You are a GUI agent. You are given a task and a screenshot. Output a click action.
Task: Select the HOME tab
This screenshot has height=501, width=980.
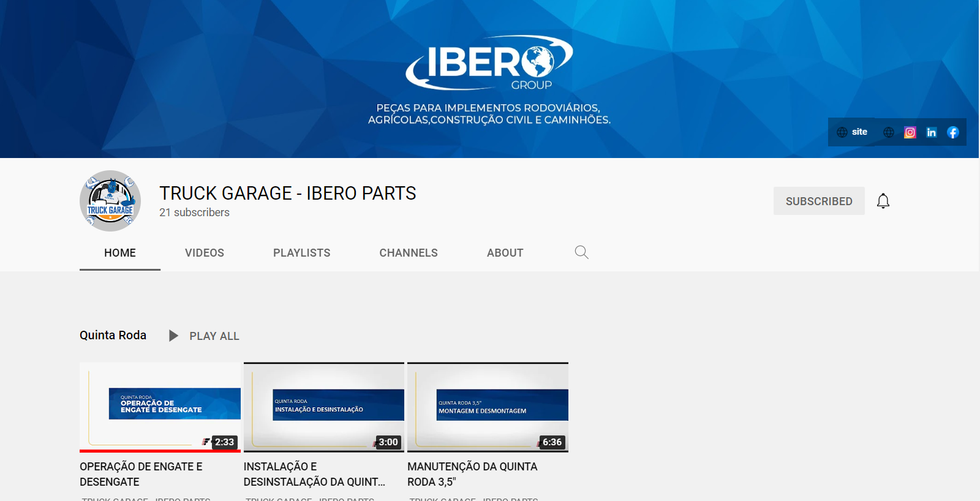pyautogui.click(x=120, y=253)
